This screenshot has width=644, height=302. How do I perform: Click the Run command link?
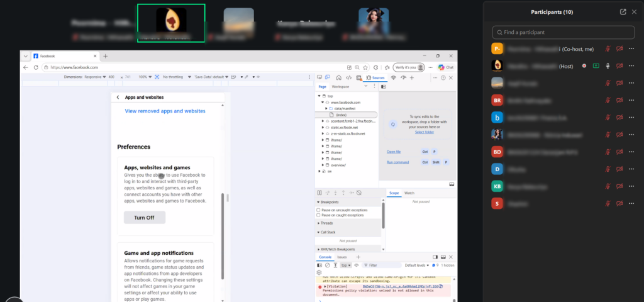pos(397,162)
